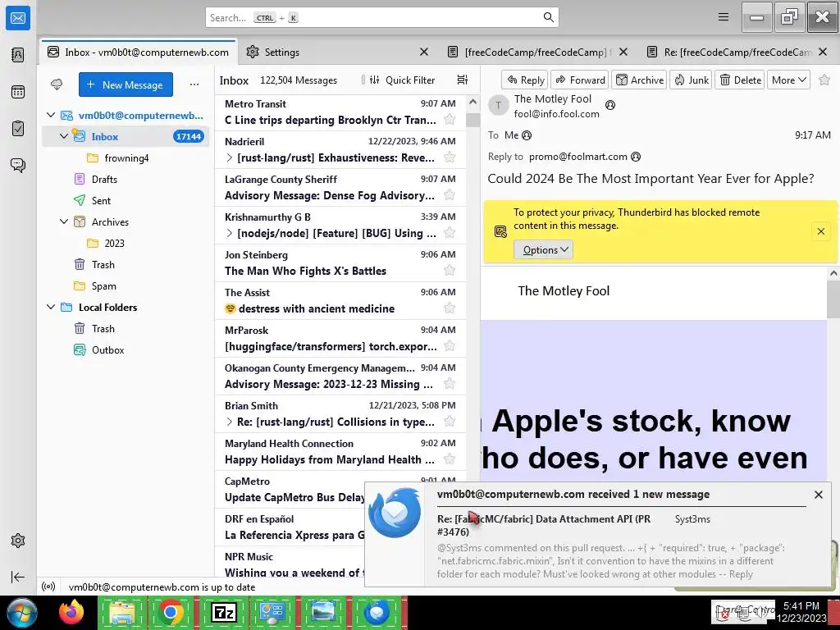
Task: Toggle star on Metro Transit message
Action: click(450, 120)
